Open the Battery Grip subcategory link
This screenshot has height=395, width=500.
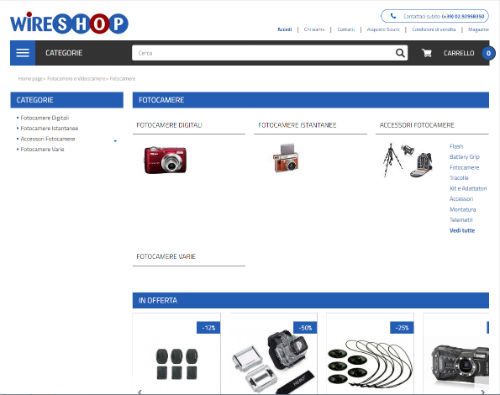pyautogui.click(x=464, y=157)
